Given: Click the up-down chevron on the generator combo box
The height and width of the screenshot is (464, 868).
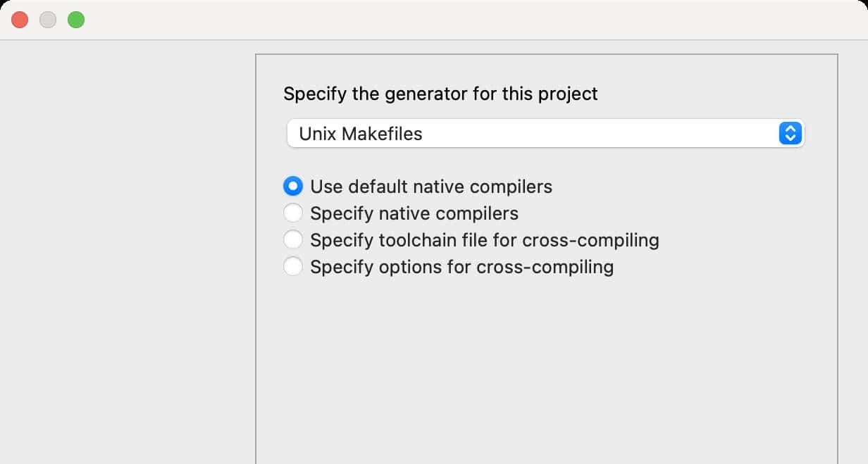Looking at the screenshot, I should click(x=789, y=133).
